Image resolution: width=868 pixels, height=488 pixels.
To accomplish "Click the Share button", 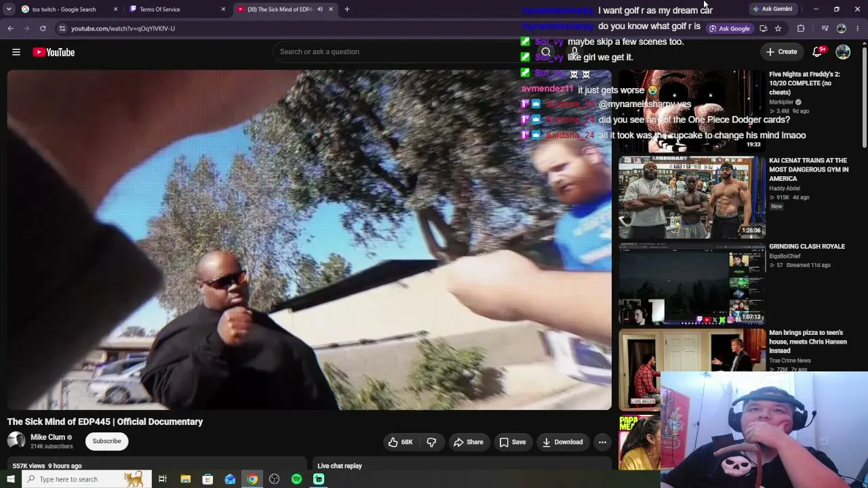I will [468, 442].
